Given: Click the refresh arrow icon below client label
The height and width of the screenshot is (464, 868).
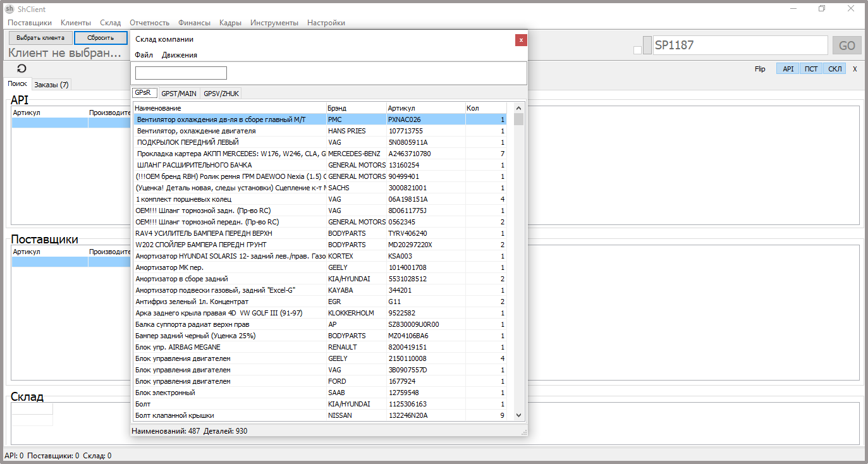Looking at the screenshot, I should 21,68.
